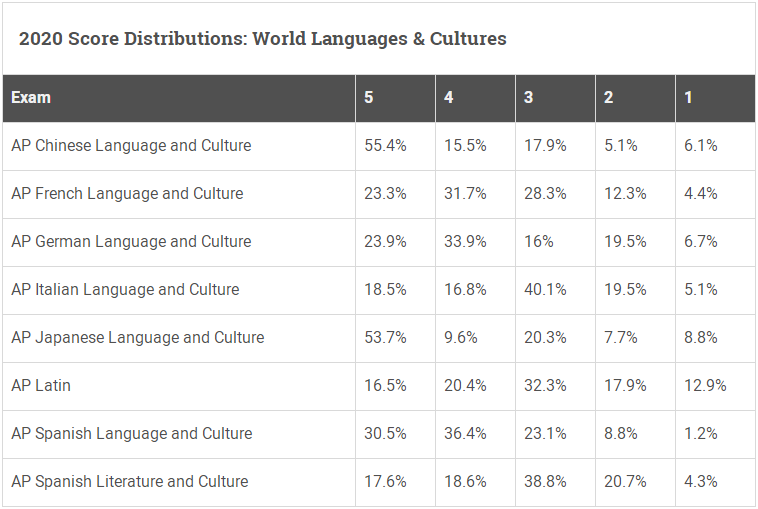The width and height of the screenshot is (758, 509).
Task: Select the AP French Language and Culture cell
Action: (127, 194)
